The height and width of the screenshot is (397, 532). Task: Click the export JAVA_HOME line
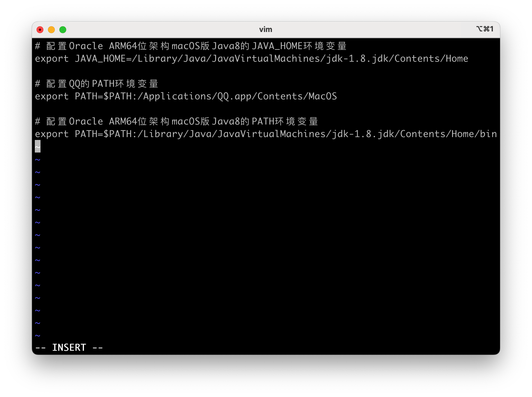tap(251, 59)
